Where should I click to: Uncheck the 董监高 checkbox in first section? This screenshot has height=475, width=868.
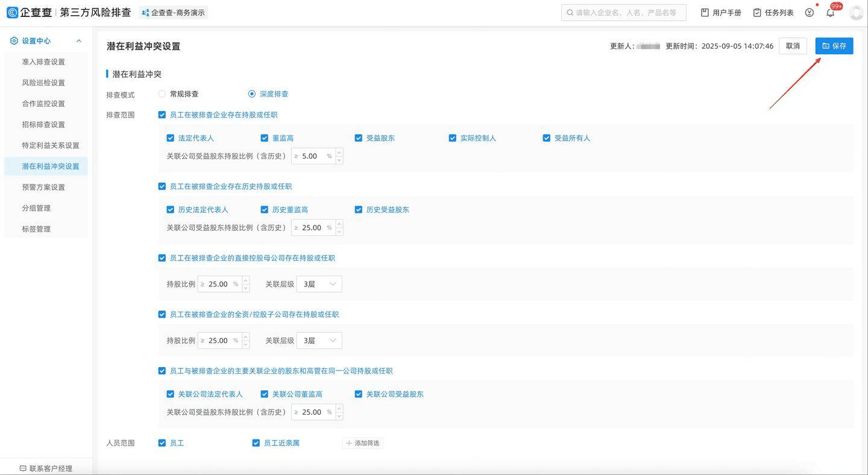click(x=264, y=138)
